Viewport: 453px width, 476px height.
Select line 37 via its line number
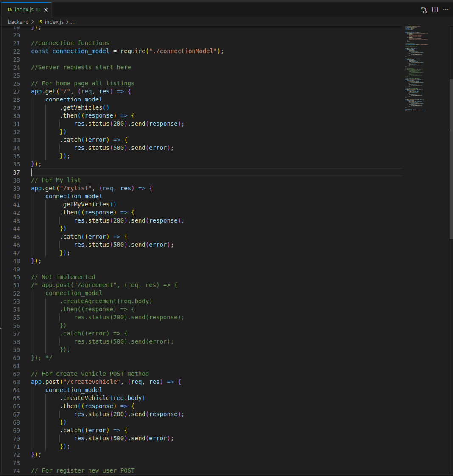(16, 172)
